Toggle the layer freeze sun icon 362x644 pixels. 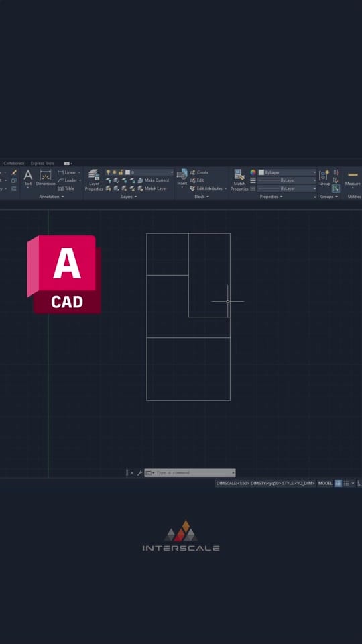pyautogui.click(x=115, y=172)
